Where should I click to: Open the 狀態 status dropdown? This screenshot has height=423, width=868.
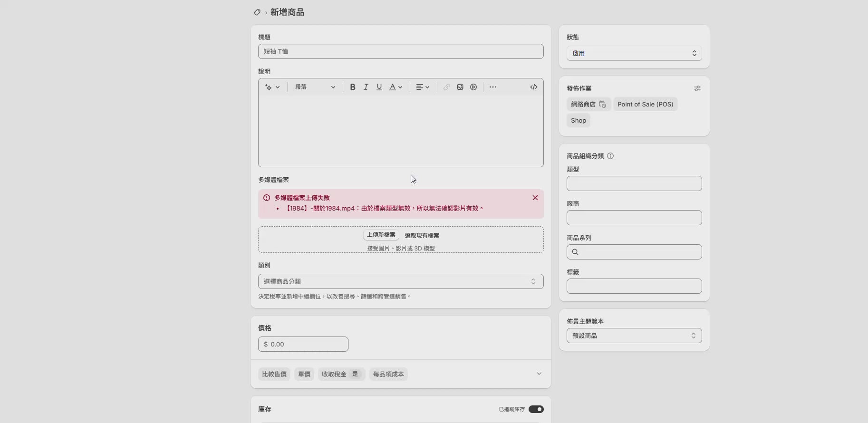[634, 53]
